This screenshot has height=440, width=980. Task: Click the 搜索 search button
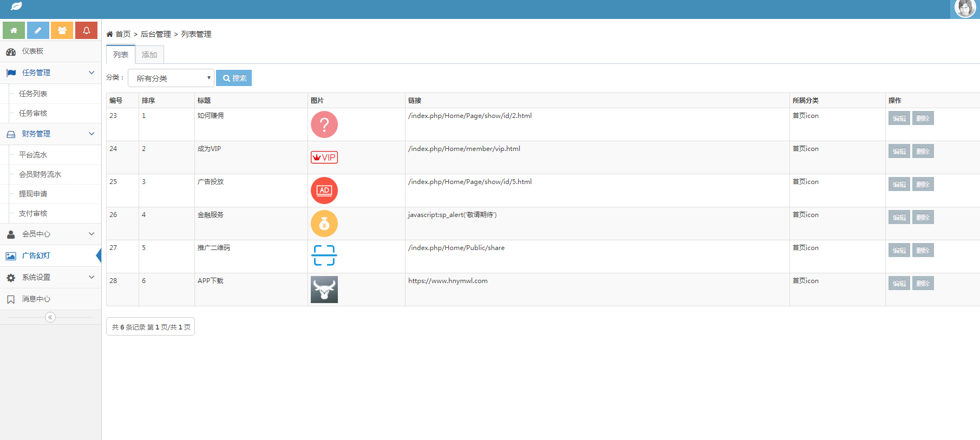234,78
